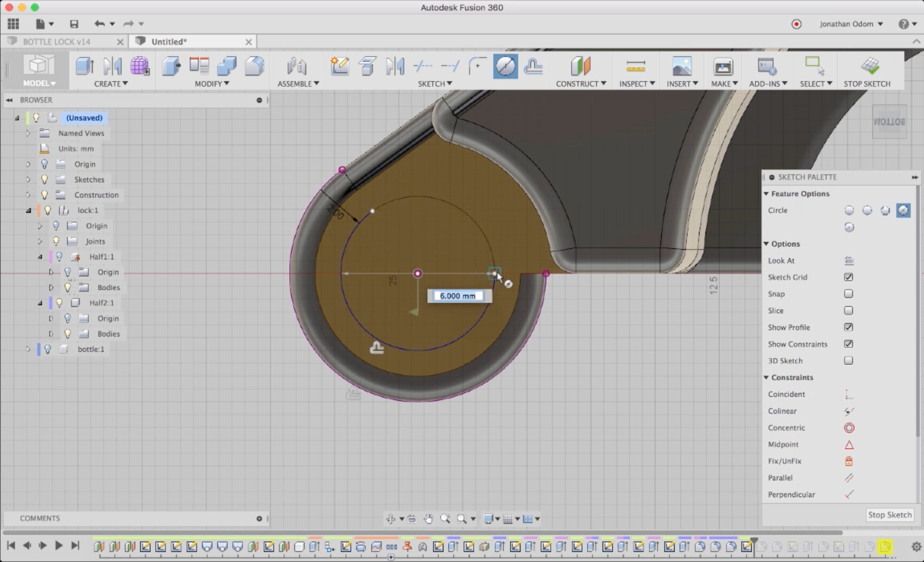Expand the Sketches folder in the browser
The width and height of the screenshot is (924, 562).
click(28, 180)
